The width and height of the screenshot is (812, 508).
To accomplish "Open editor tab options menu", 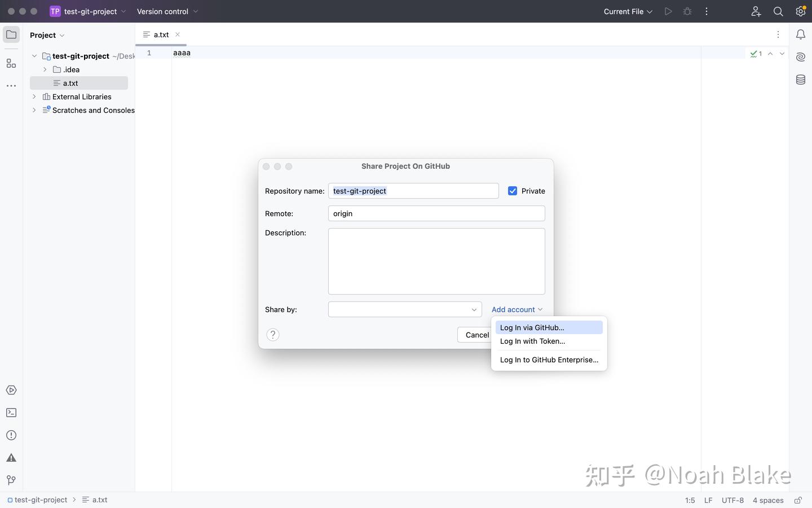I will point(778,34).
